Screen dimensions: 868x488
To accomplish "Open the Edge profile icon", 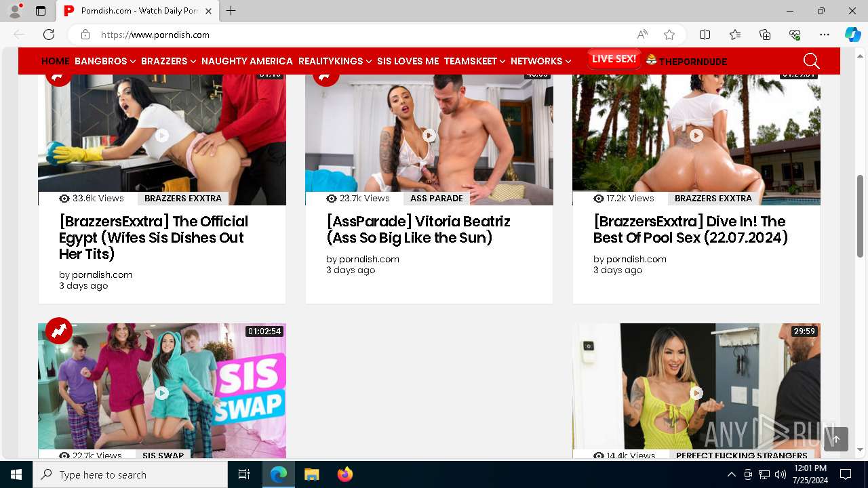I will click(15, 11).
